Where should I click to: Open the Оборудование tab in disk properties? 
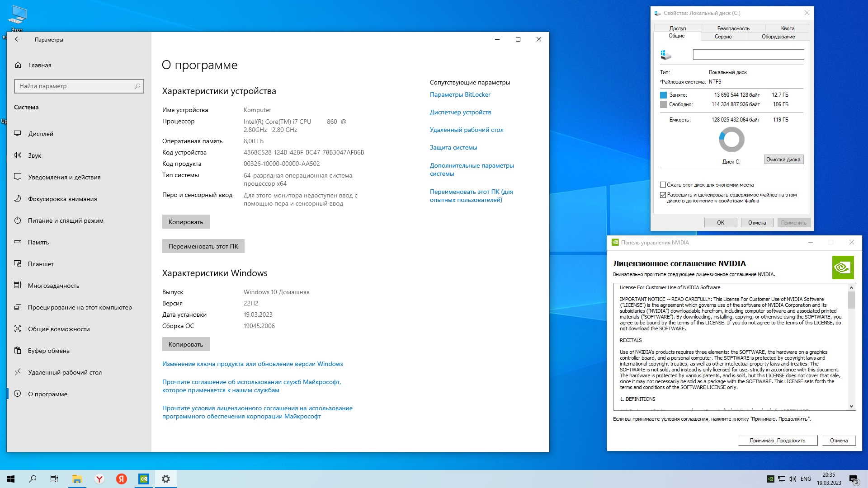(778, 37)
